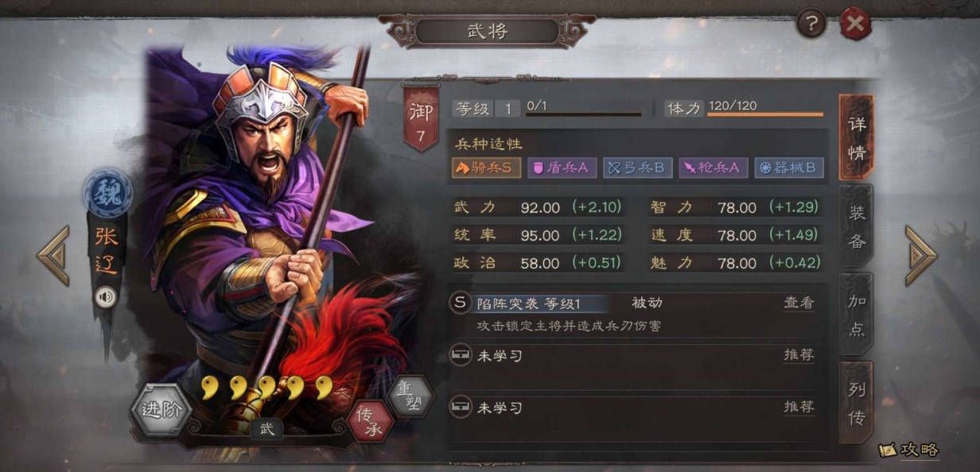Go to next general with right arrow
The height and width of the screenshot is (472, 980).
point(920,254)
